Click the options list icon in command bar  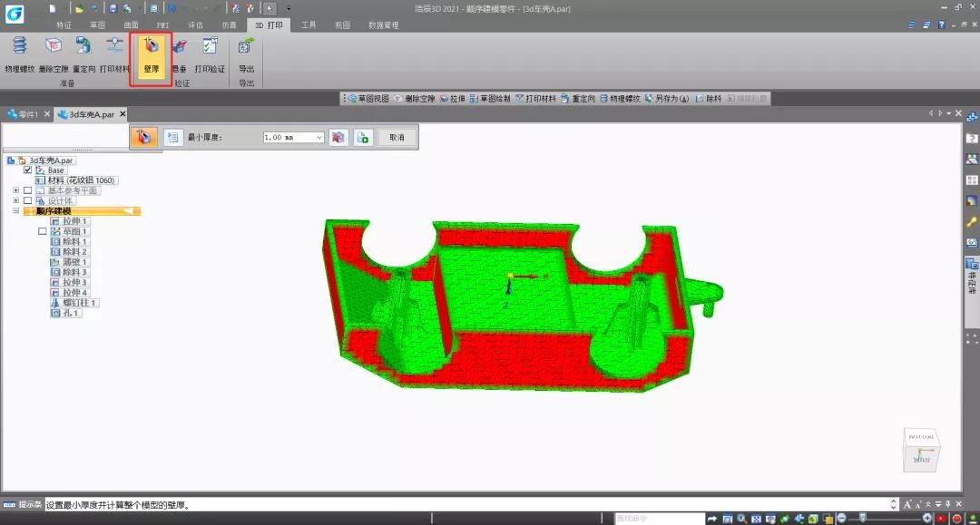[173, 137]
